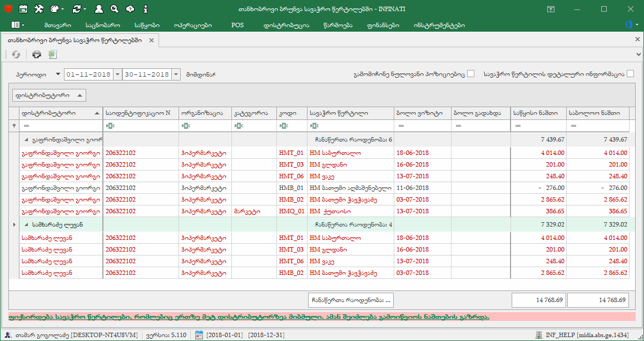Click the printer icon to print the report

37,54
